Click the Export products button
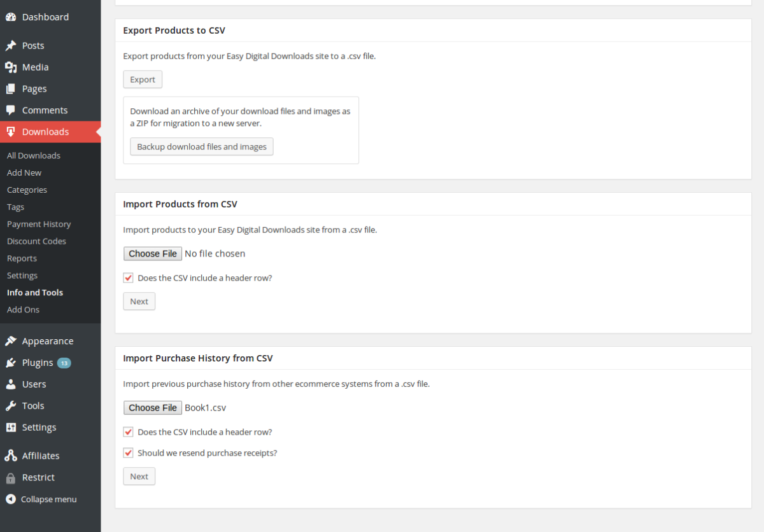764x532 pixels. [x=143, y=80]
